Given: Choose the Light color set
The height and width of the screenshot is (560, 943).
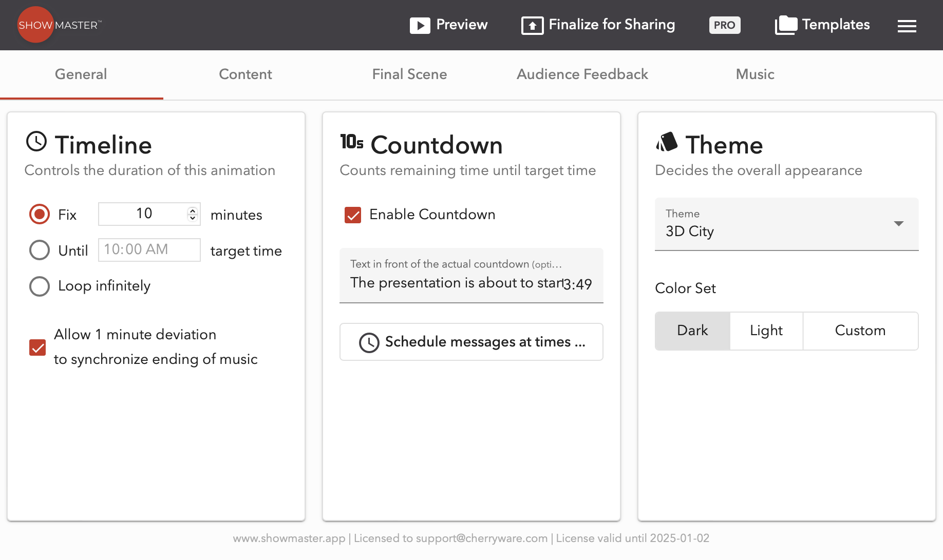Looking at the screenshot, I should click(766, 331).
